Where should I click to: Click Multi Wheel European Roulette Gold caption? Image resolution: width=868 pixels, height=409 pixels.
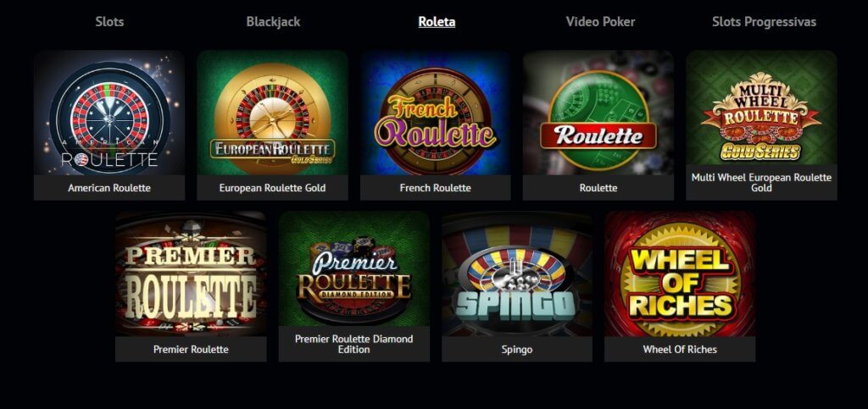[761, 182]
